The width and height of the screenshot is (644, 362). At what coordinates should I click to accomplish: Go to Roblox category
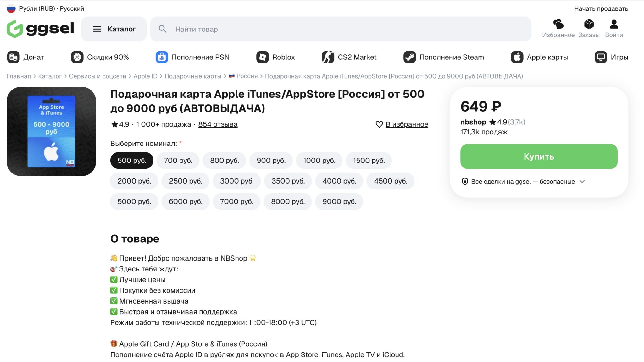(x=275, y=57)
